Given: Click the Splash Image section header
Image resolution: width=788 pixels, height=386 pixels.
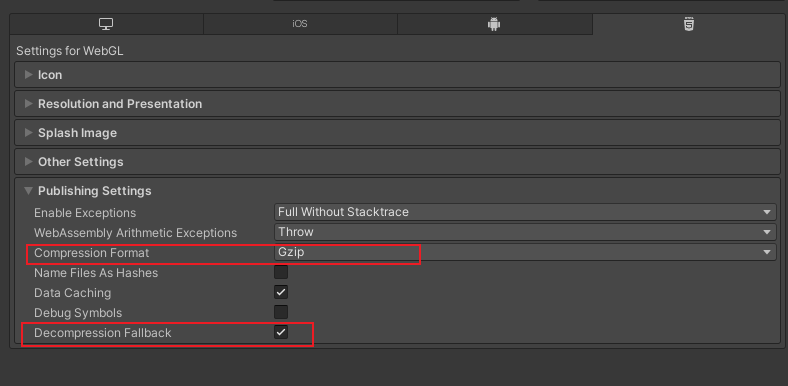Looking at the screenshot, I should [x=397, y=133].
